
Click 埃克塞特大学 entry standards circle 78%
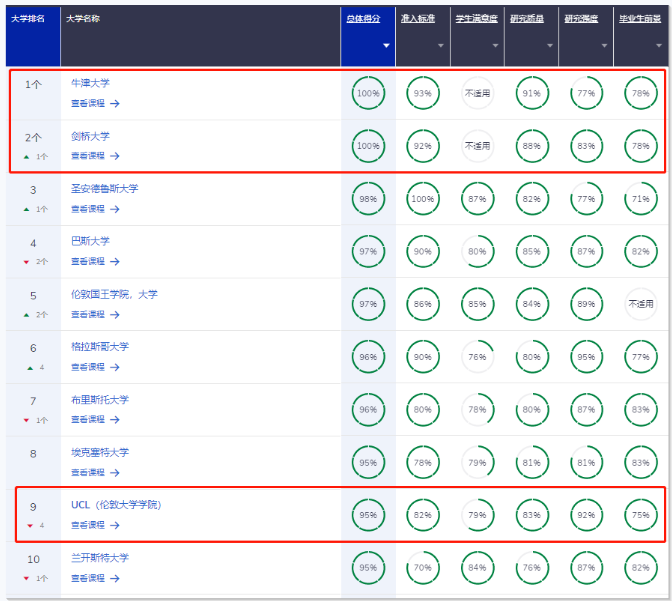point(423,463)
